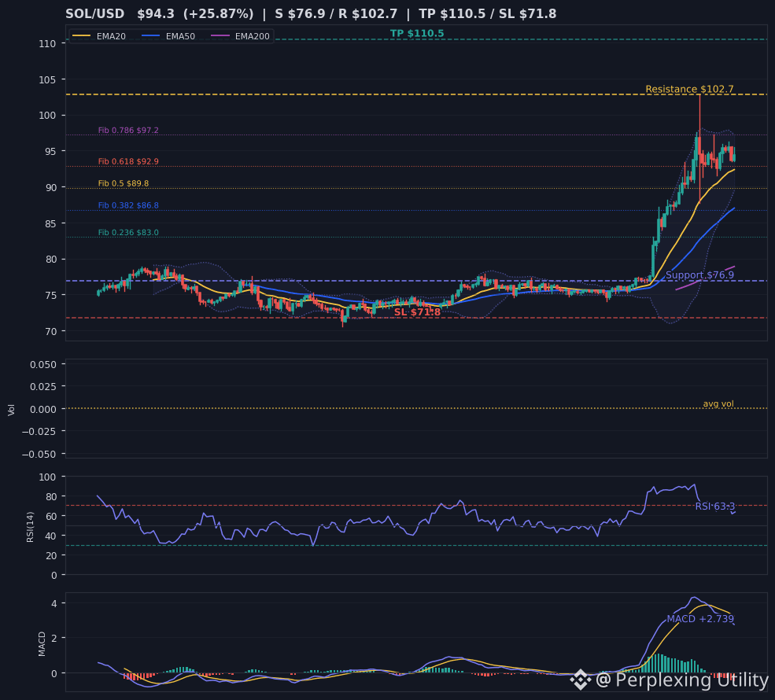Click the TP $110.5 line label
This screenshot has width=775, height=700.
[417, 33]
